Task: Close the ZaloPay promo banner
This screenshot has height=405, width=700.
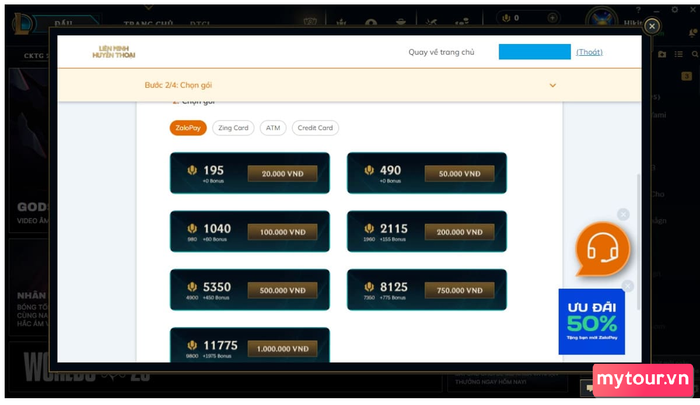Action: point(628,286)
